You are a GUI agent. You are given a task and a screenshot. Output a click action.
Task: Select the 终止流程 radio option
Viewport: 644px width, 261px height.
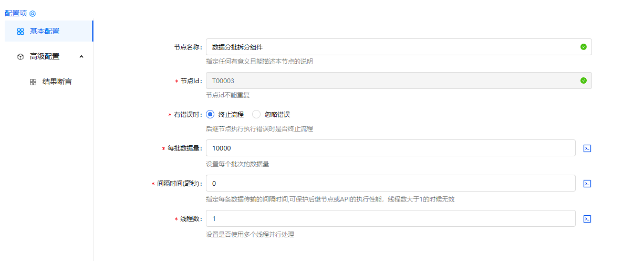pos(210,114)
